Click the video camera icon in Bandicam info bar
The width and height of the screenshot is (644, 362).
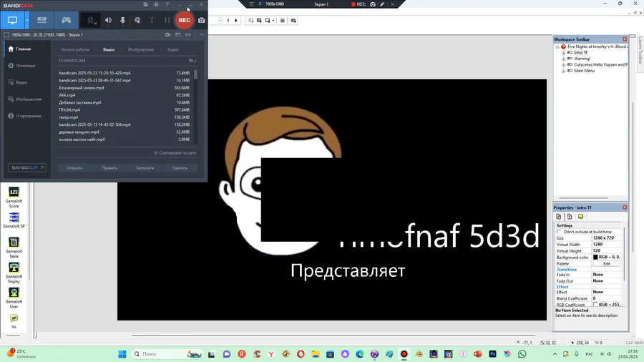(x=167, y=35)
